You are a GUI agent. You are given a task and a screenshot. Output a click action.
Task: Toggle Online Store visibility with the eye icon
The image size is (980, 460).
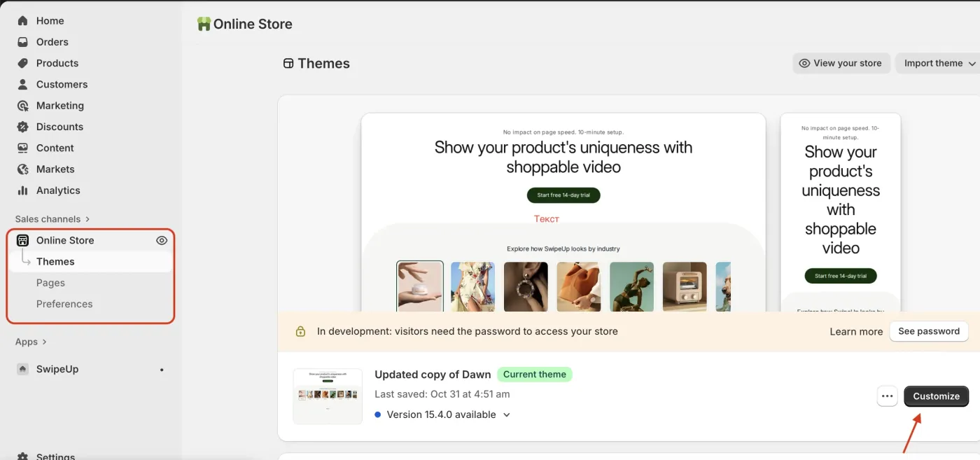162,240
